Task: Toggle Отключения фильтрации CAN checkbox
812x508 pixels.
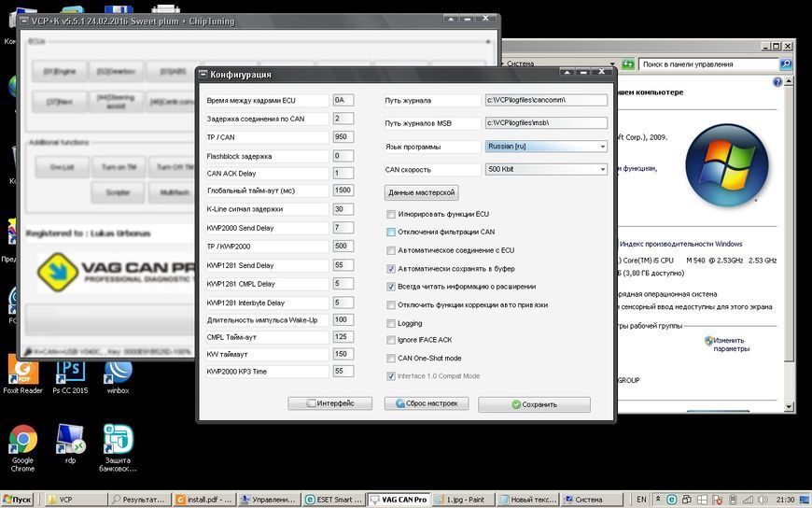Action: 391,233
